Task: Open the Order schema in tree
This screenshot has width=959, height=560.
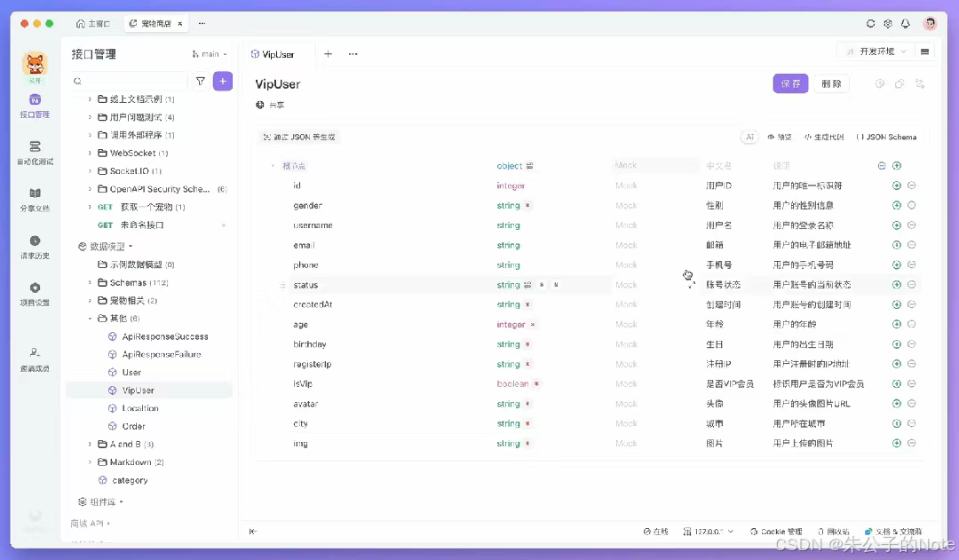Action: (133, 426)
